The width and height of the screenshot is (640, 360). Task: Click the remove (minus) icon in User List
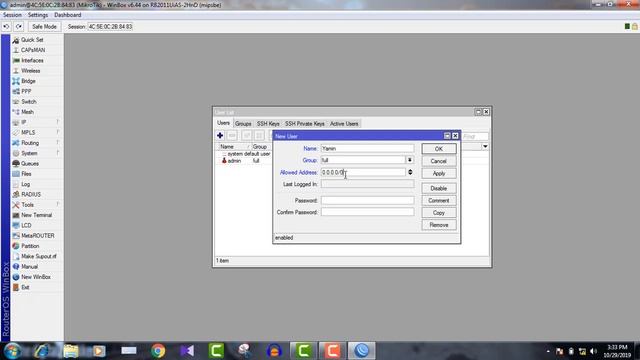pyautogui.click(x=232, y=136)
